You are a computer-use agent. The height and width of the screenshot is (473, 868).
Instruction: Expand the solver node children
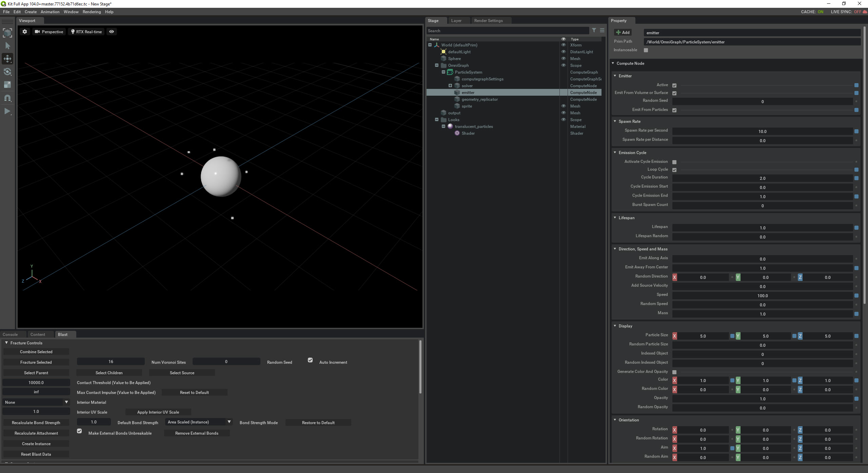[450, 86]
